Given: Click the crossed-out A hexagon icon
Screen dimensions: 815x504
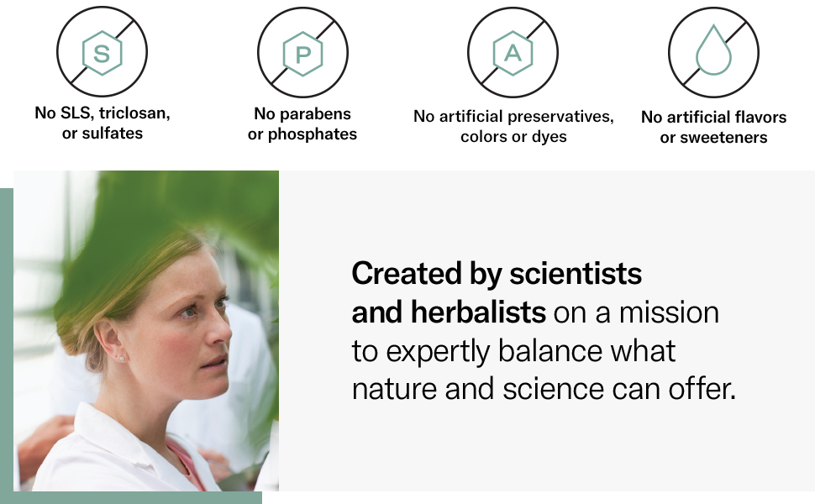Looking at the screenshot, I should click(513, 52).
